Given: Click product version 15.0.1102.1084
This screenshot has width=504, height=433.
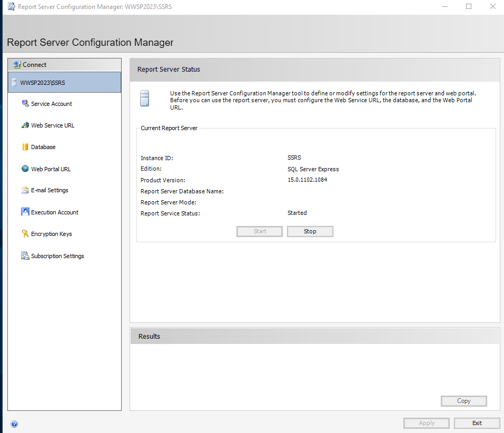Looking at the screenshot, I should [307, 180].
